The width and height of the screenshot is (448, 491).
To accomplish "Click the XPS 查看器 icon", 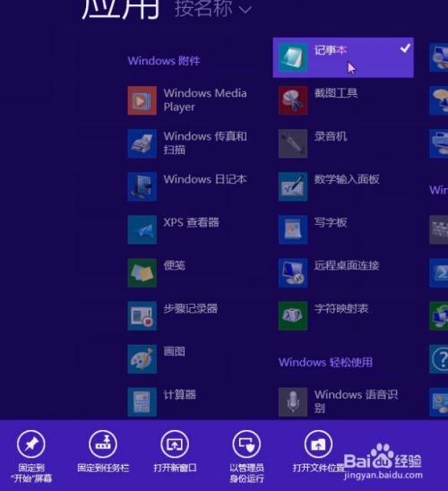I will [142, 229].
